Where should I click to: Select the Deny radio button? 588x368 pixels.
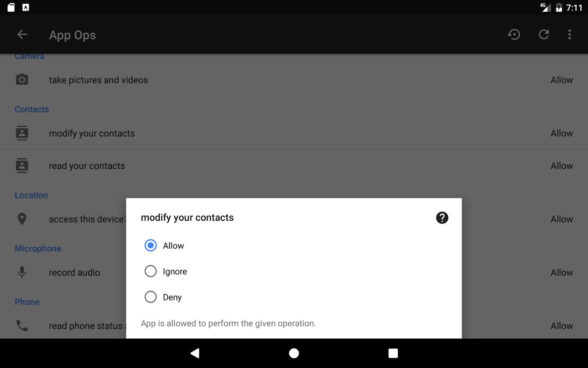pyautogui.click(x=151, y=297)
